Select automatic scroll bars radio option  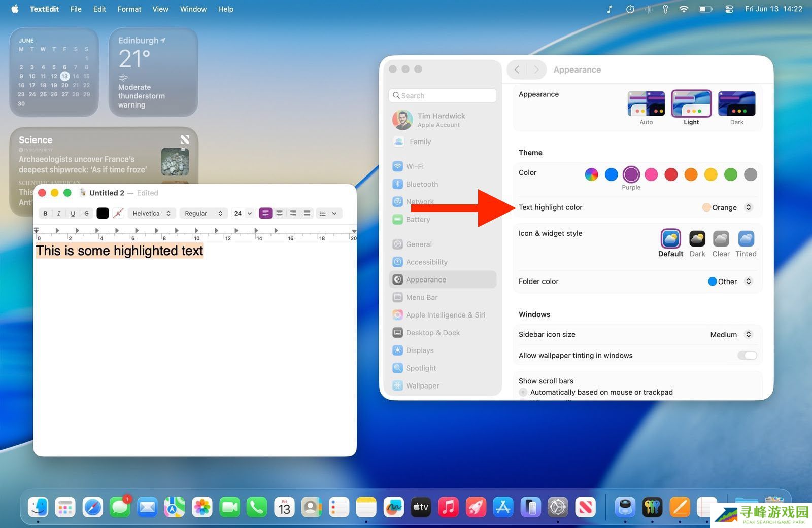(523, 392)
